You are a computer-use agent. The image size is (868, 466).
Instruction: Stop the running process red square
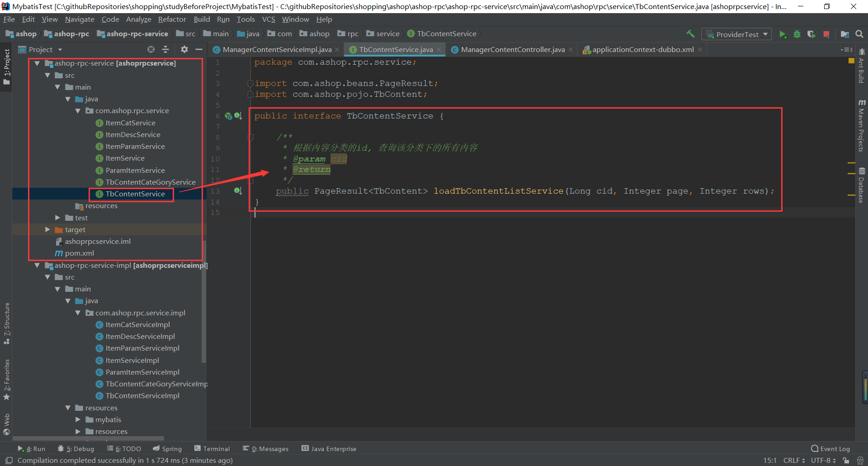point(826,34)
